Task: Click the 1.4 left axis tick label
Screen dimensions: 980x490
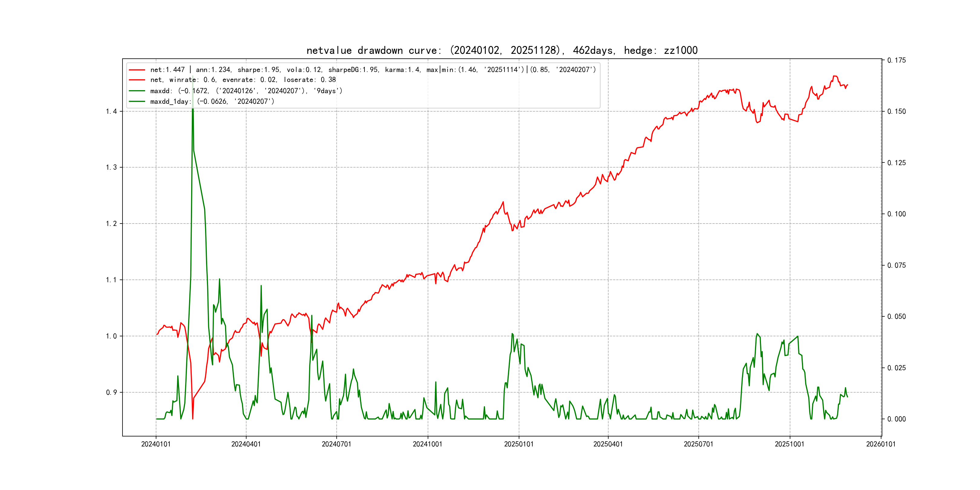Action: pos(112,112)
